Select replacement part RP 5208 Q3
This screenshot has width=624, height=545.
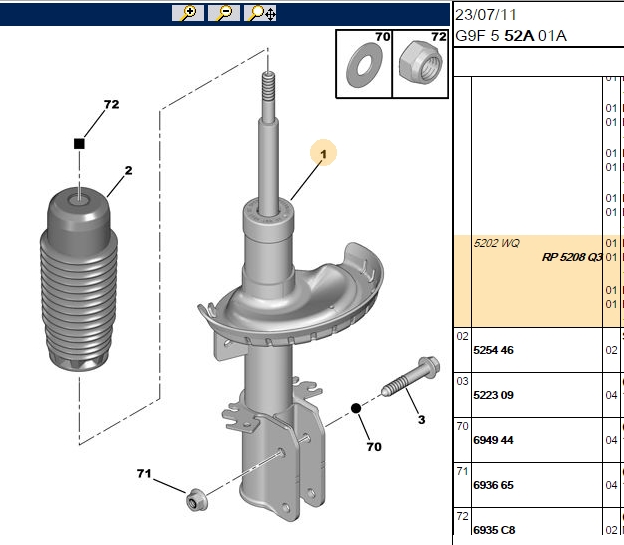coord(572,257)
